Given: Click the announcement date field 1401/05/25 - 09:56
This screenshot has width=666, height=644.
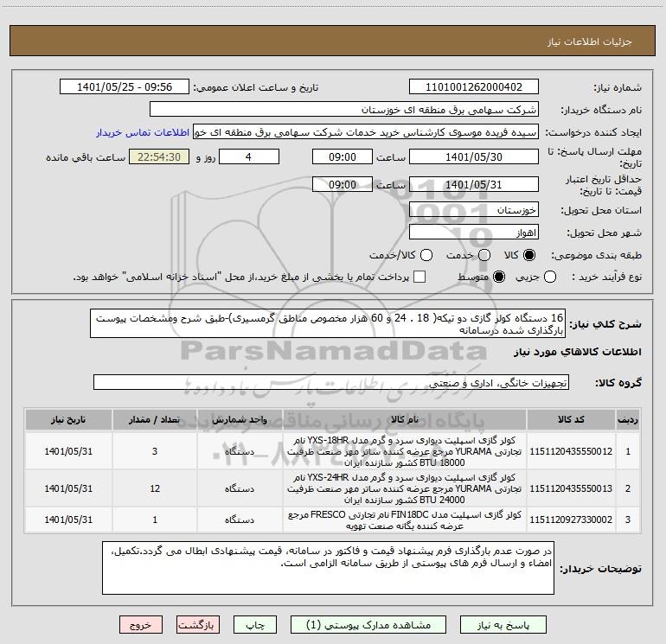Looking at the screenshot, I should (x=125, y=87).
